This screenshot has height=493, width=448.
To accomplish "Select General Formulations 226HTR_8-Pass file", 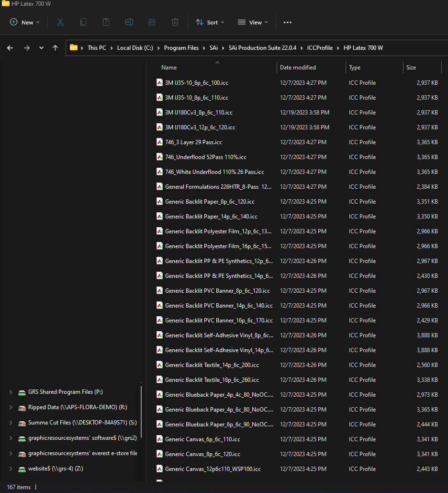I will [218, 187].
